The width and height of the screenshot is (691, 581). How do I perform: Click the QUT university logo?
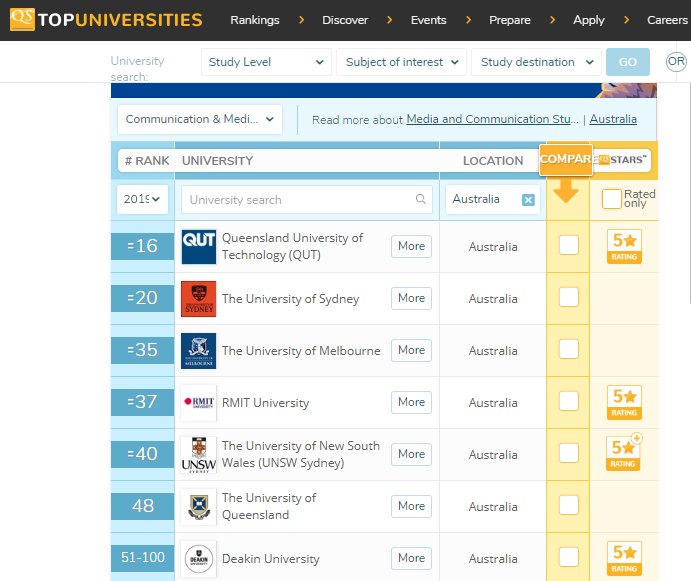pyautogui.click(x=198, y=246)
